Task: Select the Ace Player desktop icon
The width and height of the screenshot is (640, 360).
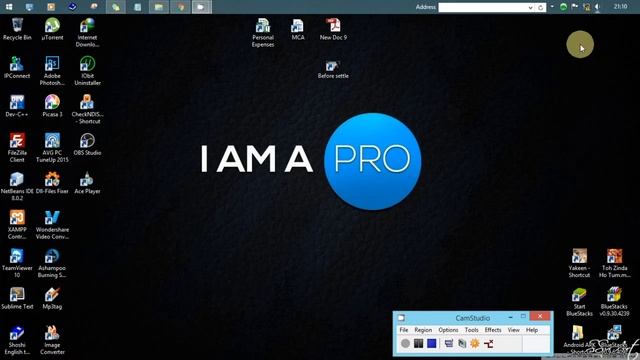Action: tap(87, 183)
